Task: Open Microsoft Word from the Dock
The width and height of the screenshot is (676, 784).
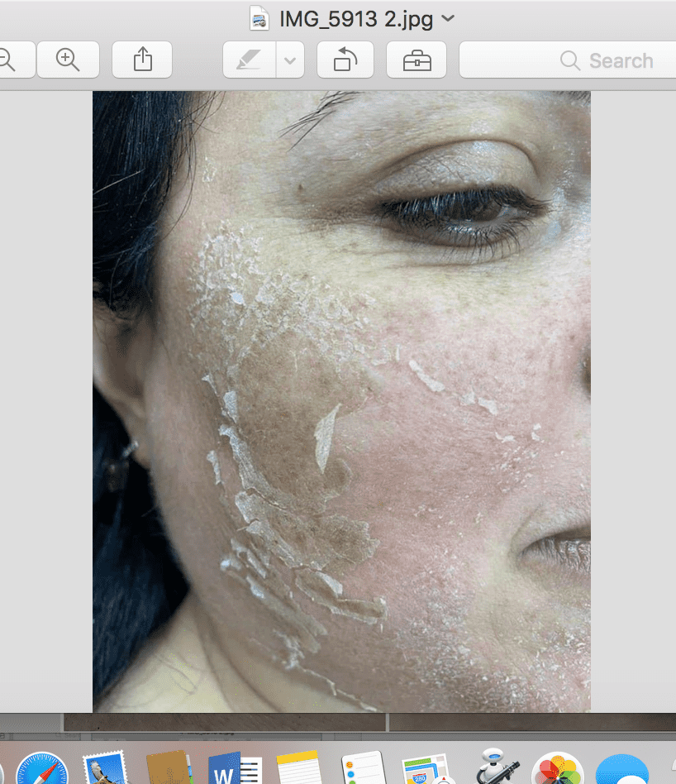Action: click(235, 767)
